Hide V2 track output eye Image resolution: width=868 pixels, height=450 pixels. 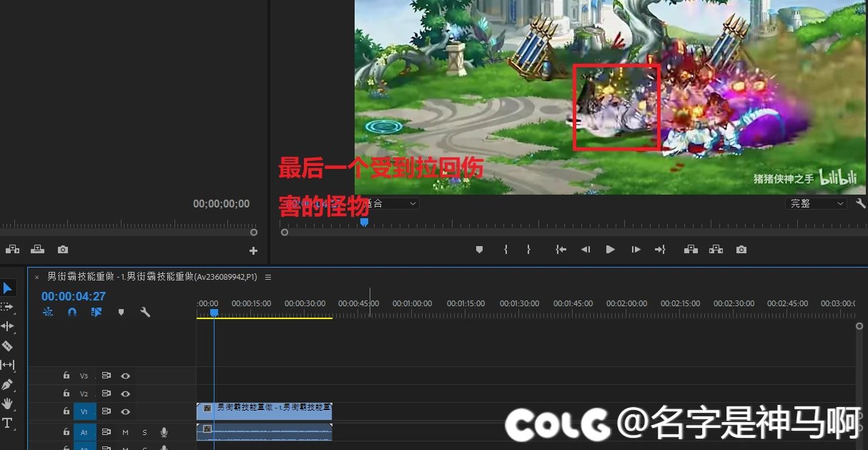click(x=126, y=393)
